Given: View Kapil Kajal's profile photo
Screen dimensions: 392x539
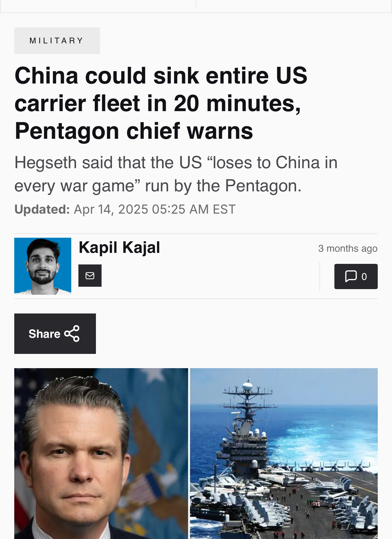Looking at the screenshot, I should [43, 266].
